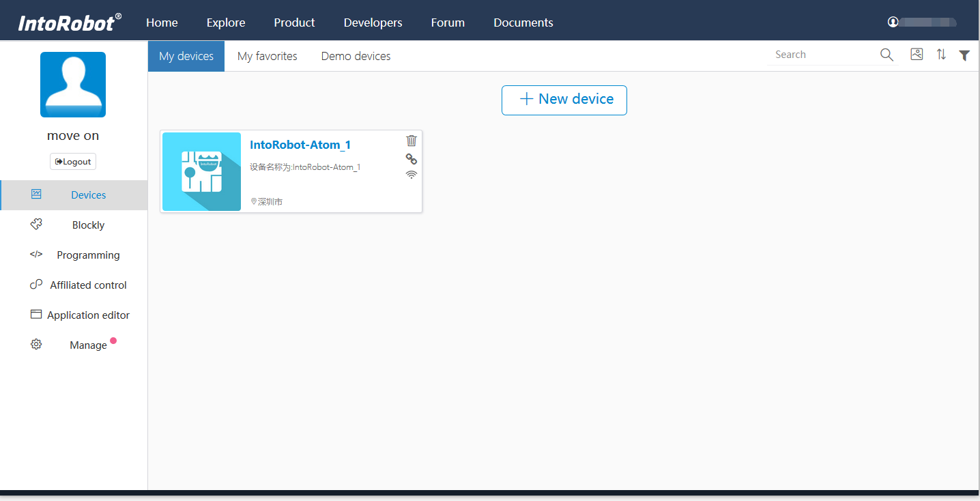The image size is (980, 501).
Task: Click the user profile avatar picture
Action: click(x=73, y=85)
